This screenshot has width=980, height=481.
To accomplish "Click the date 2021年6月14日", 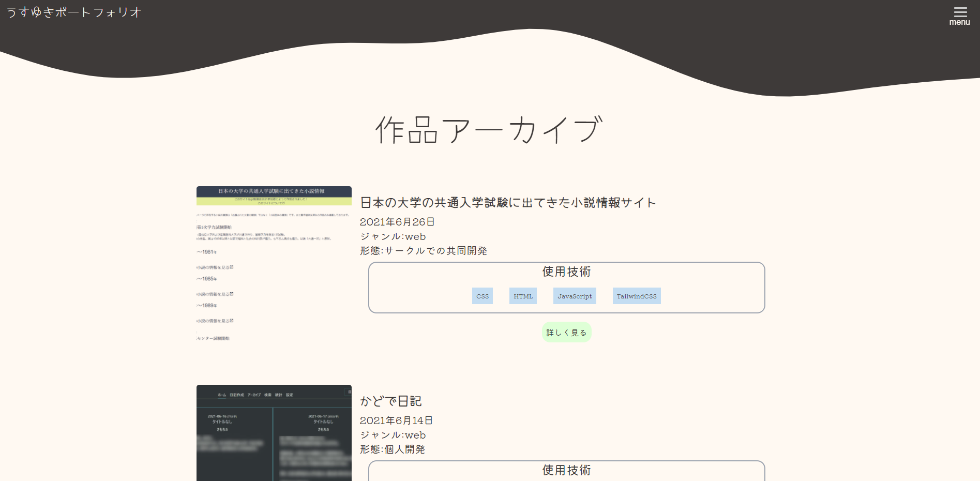I will click(396, 420).
